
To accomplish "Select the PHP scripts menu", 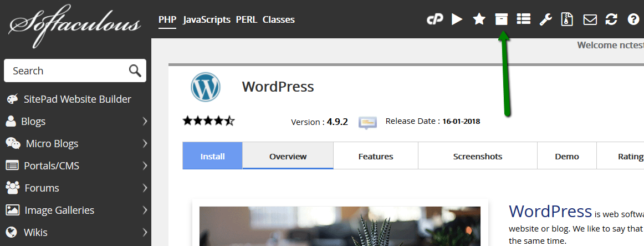I will tap(167, 20).
